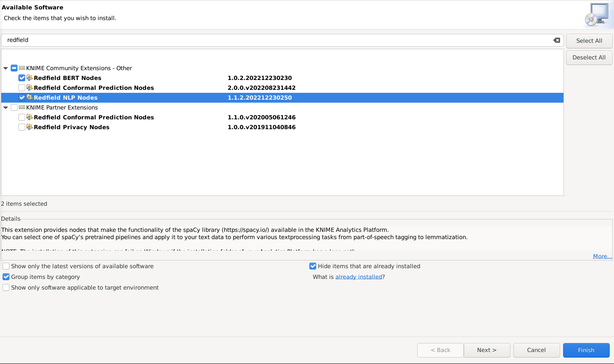This screenshot has height=364, width=614.
Task: Click the Redfield NLP Nodes feature icon
Action: [x=30, y=98]
